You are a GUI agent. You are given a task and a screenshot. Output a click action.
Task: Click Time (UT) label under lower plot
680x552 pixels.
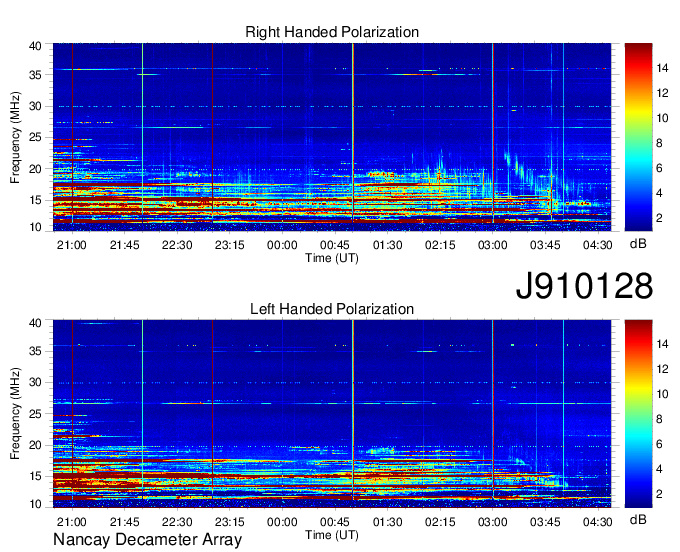[x=332, y=535]
